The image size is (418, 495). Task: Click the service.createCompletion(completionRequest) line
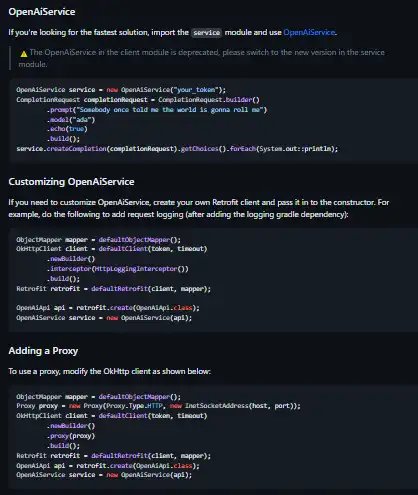pos(177,149)
